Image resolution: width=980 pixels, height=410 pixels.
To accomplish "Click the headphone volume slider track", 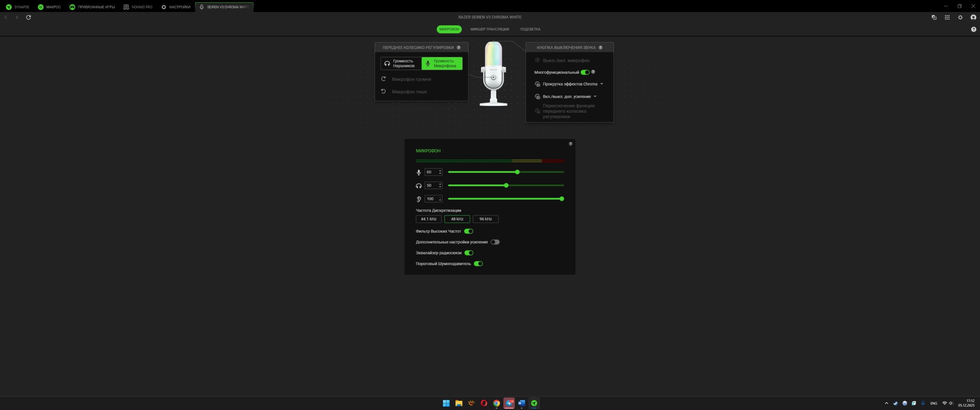I will [506, 185].
